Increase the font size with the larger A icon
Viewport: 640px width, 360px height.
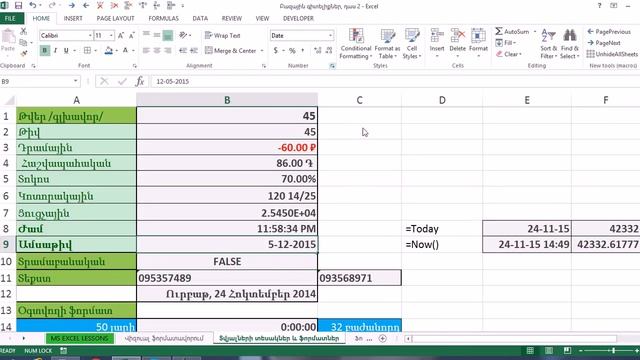click(x=121, y=36)
